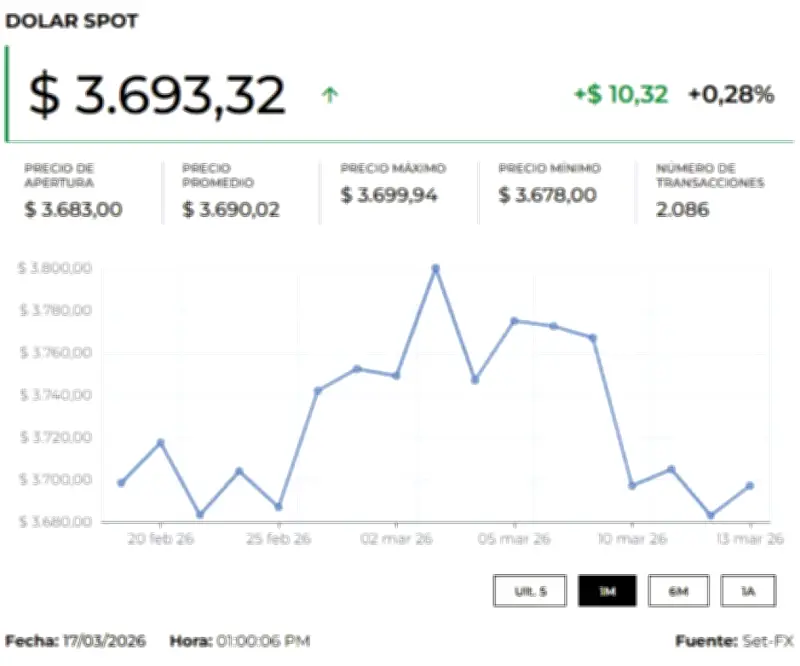This screenshot has height=666, width=800.
Task: Click the 02 mar 26 axis date label
Action: pyautogui.click(x=399, y=537)
